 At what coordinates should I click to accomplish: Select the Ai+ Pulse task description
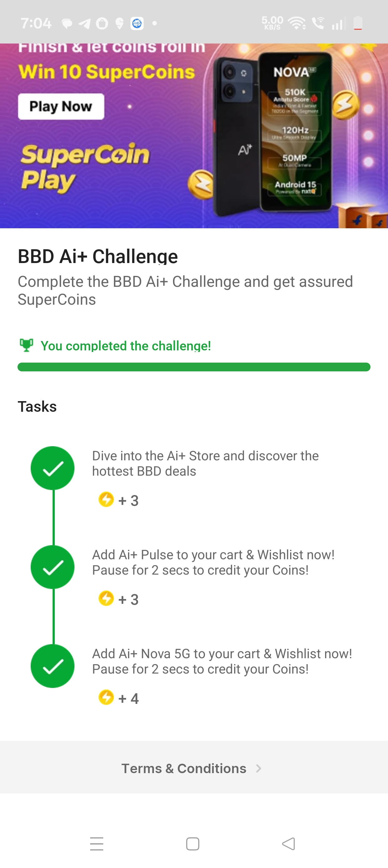(x=213, y=562)
